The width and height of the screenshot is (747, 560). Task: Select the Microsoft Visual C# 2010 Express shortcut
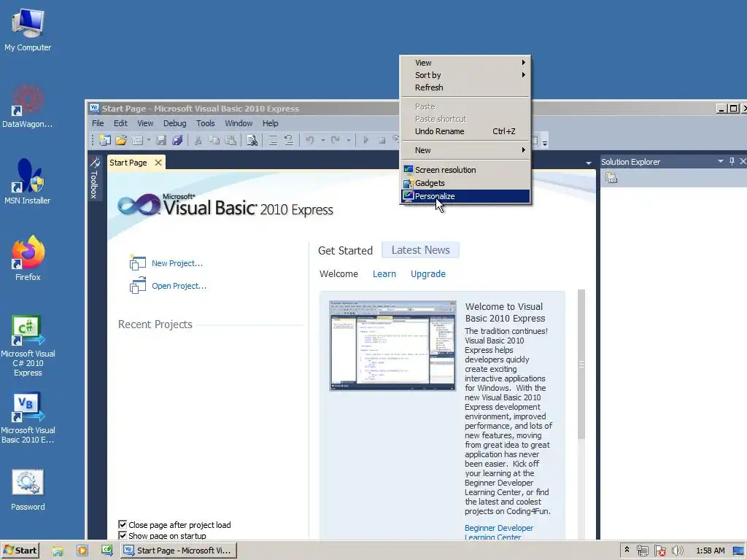[28, 346]
